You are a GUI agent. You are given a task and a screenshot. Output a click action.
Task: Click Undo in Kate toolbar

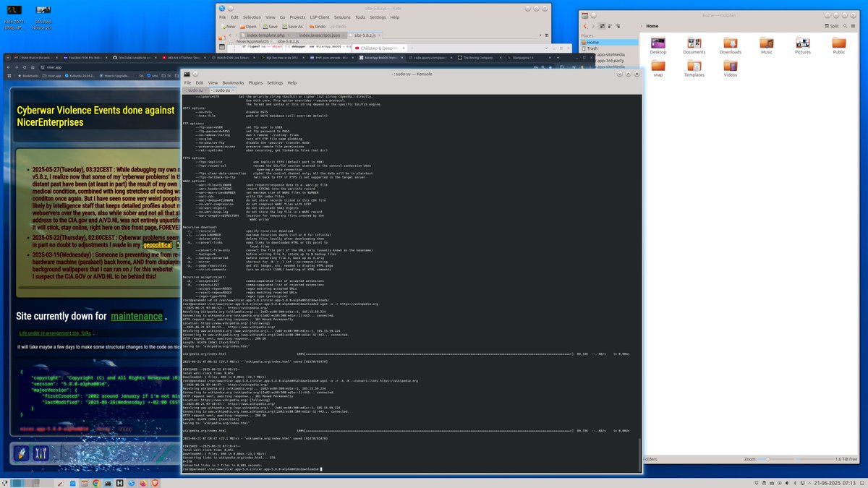click(319, 26)
